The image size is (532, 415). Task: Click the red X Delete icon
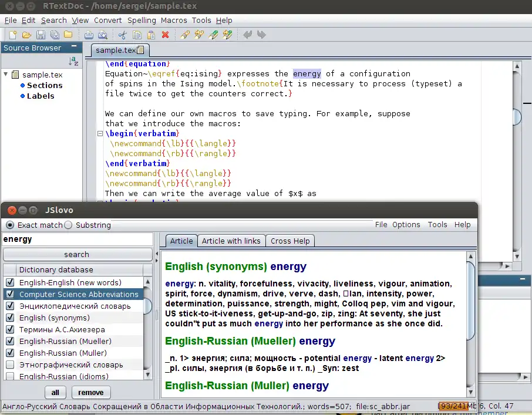(165, 35)
